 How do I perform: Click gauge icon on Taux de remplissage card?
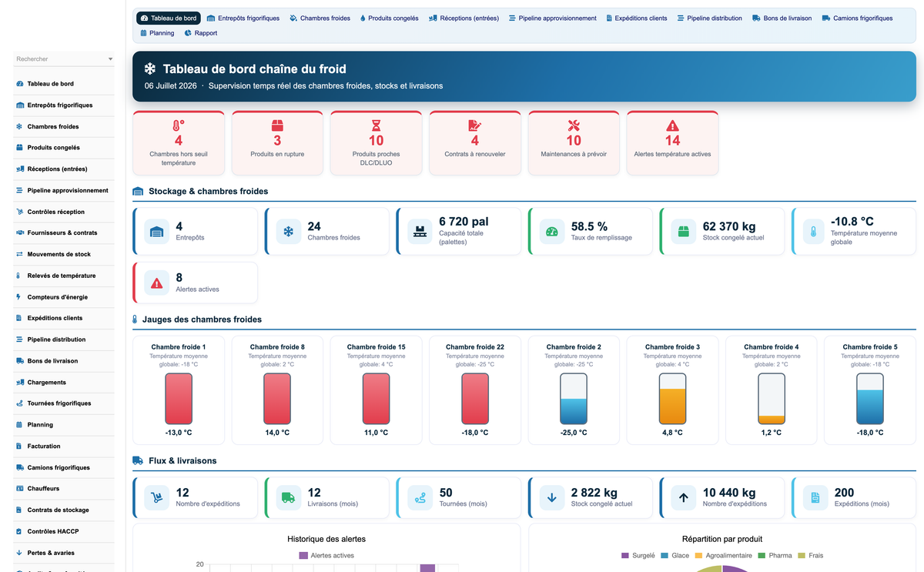click(x=552, y=232)
